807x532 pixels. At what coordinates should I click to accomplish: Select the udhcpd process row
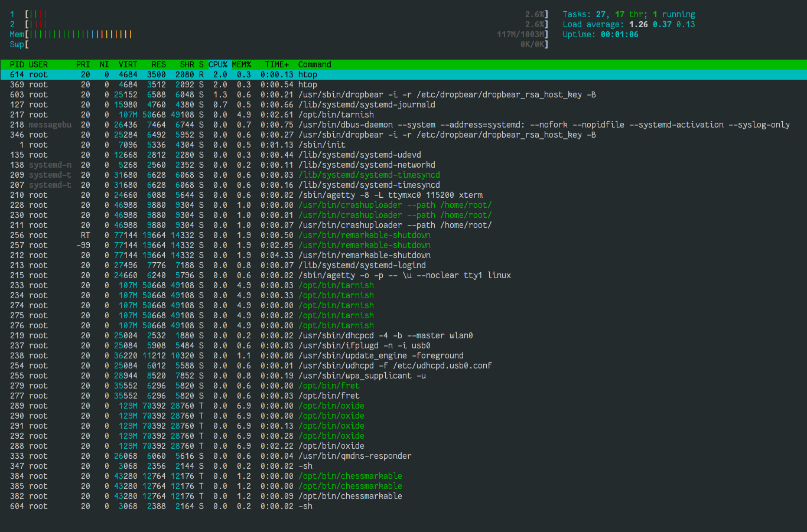pos(403,365)
